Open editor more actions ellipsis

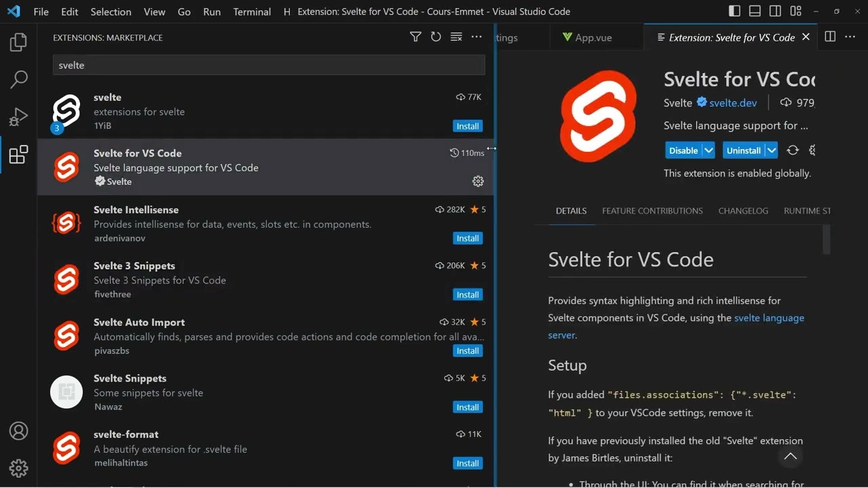point(850,37)
